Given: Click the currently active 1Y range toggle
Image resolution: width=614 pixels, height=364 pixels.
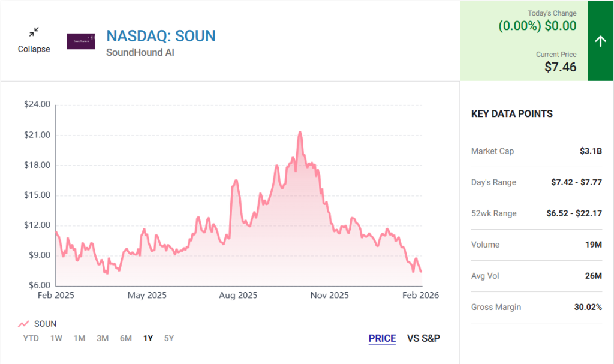Looking at the screenshot, I should pyautogui.click(x=148, y=338).
